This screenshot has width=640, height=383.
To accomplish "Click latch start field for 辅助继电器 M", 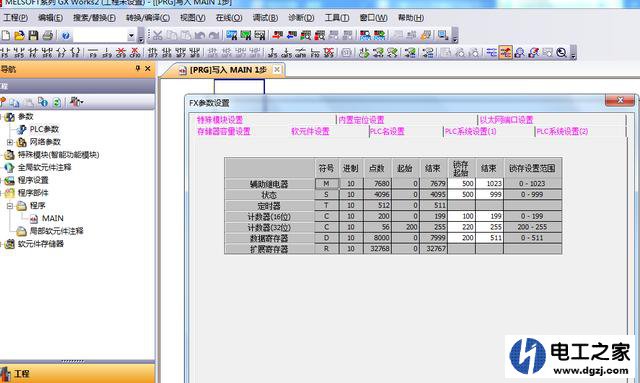I will [461, 184].
